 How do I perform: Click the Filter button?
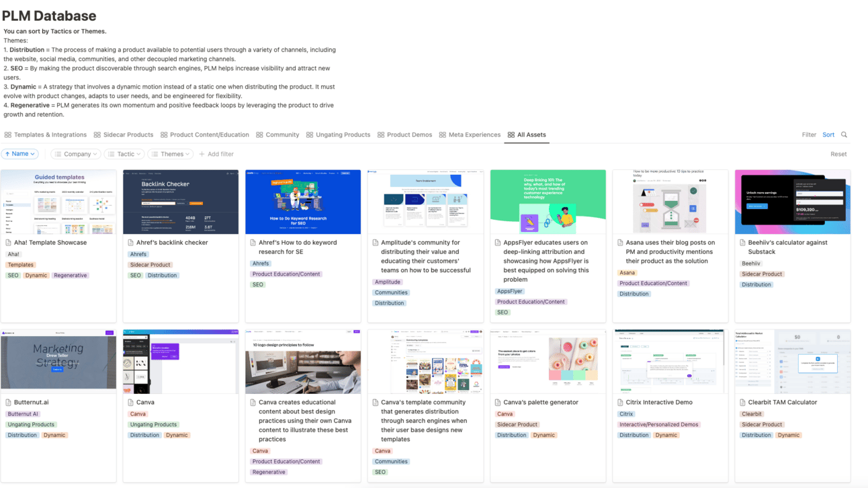pos(809,134)
